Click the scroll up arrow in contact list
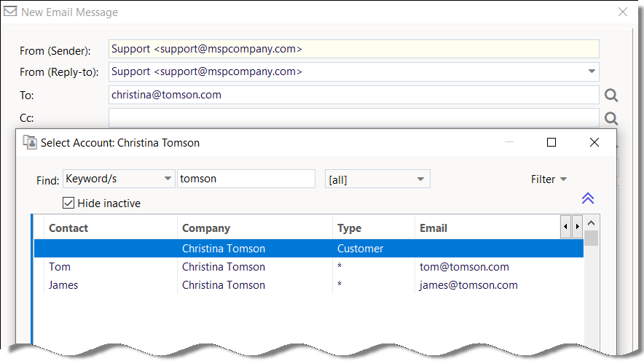This screenshot has width=644, height=361. click(592, 223)
